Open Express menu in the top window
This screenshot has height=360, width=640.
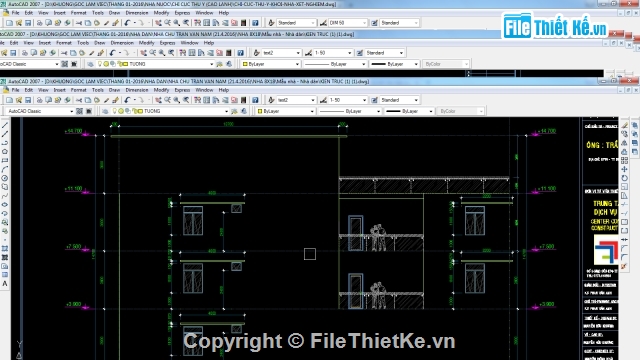point(182,13)
